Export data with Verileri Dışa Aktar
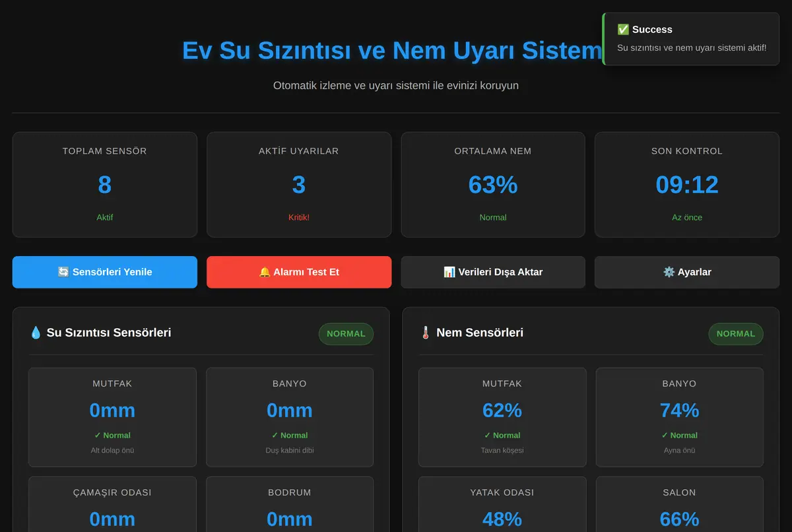This screenshot has height=532, width=792. pos(493,272)
